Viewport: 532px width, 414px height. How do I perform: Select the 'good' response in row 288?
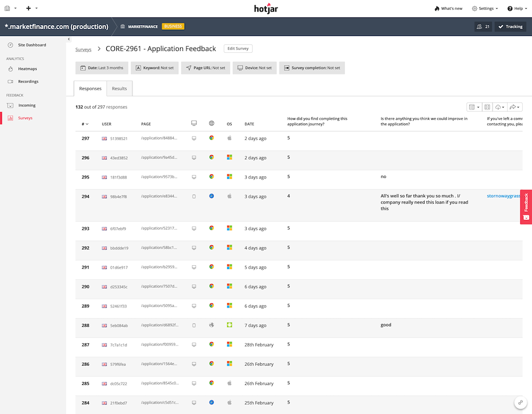pyautogui.click(x=386, y=324)
